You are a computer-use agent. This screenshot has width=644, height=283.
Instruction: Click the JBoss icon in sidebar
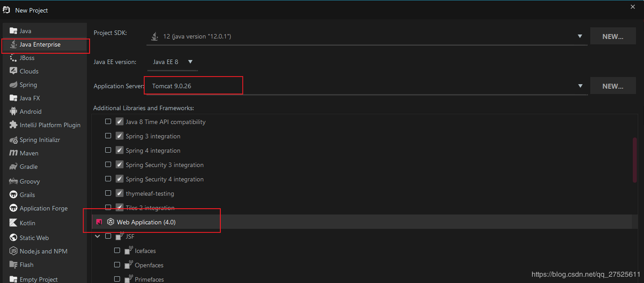click(x=14, y=58)
